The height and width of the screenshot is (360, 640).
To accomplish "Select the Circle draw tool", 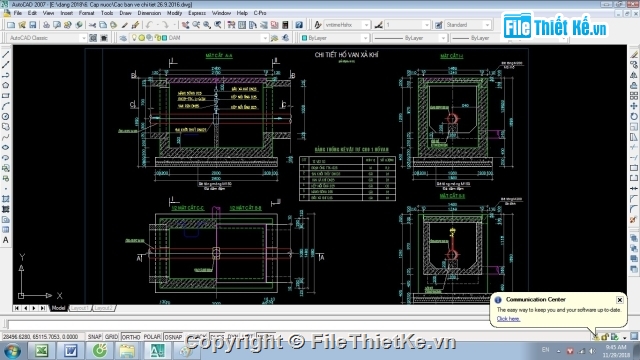I will tap(6, 116).
